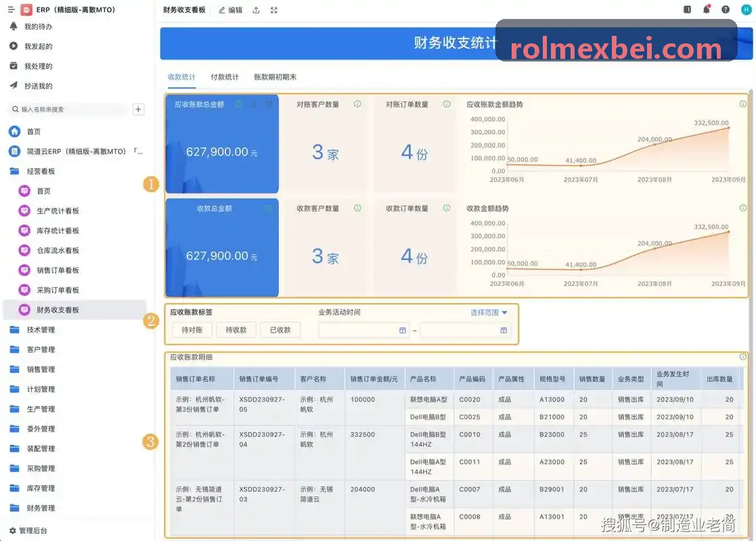
Task: Expand the 装配管理 folder
Action: point(41,448)
